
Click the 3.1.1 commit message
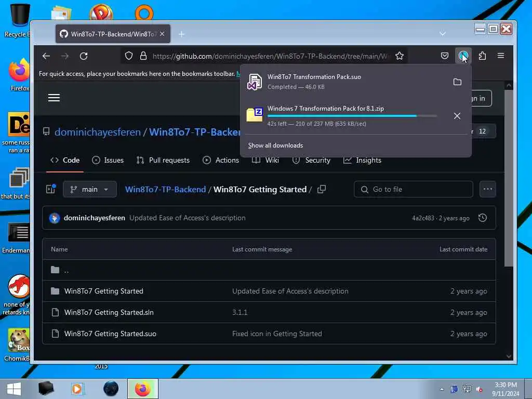(x=240, y=312)
